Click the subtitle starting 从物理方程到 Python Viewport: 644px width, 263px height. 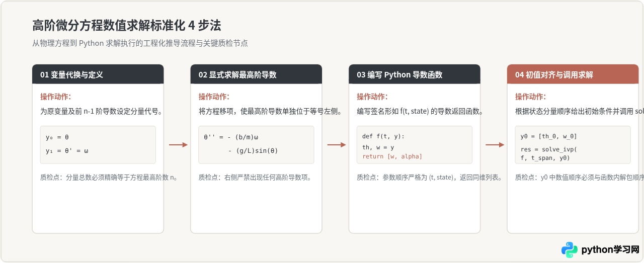(x=140, y=43)
